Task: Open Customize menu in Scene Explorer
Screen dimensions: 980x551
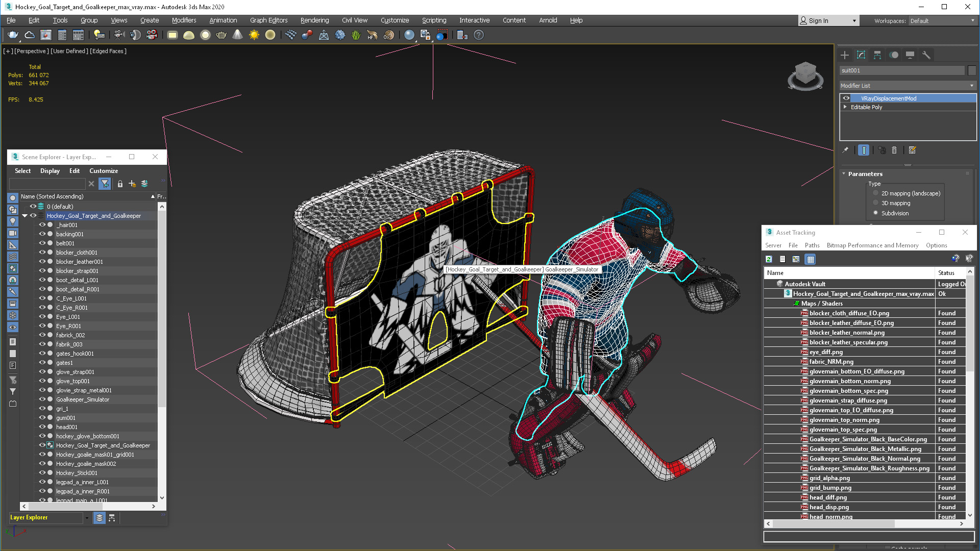Action: click(104, 171)
